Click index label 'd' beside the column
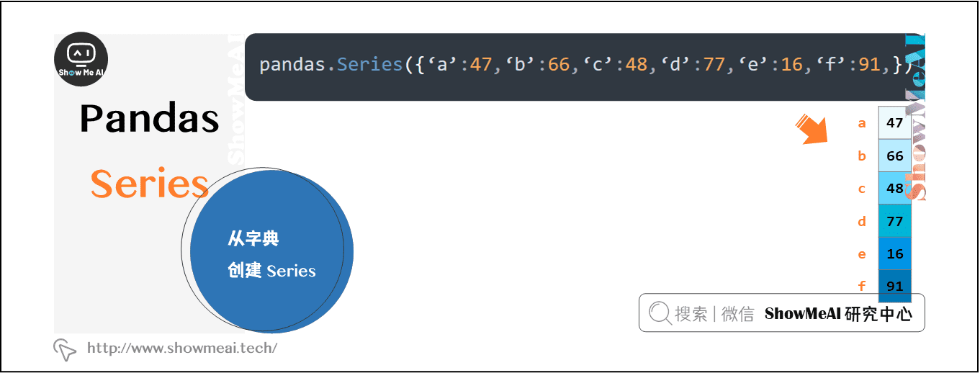980x373 pixels. (862, 221)
